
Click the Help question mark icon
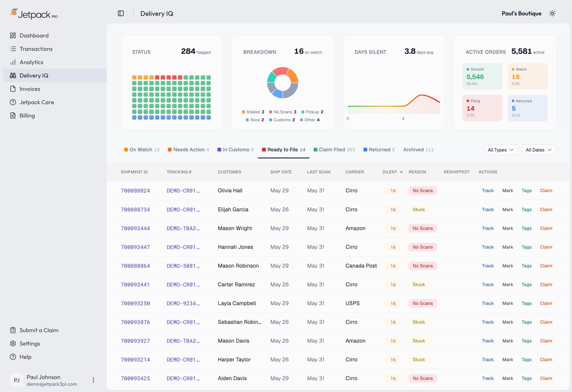coord(13,357)
